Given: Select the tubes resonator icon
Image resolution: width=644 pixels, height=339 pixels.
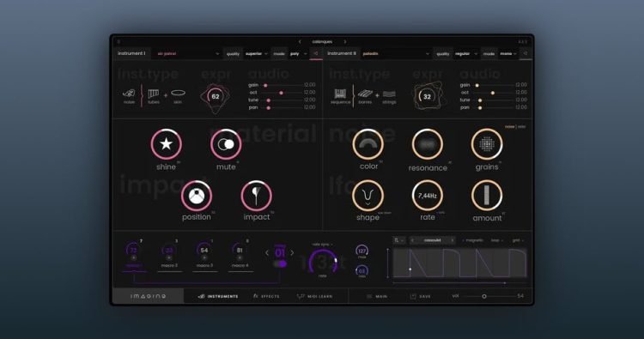Looking at the screenshot, I should [x=153, y=94].
